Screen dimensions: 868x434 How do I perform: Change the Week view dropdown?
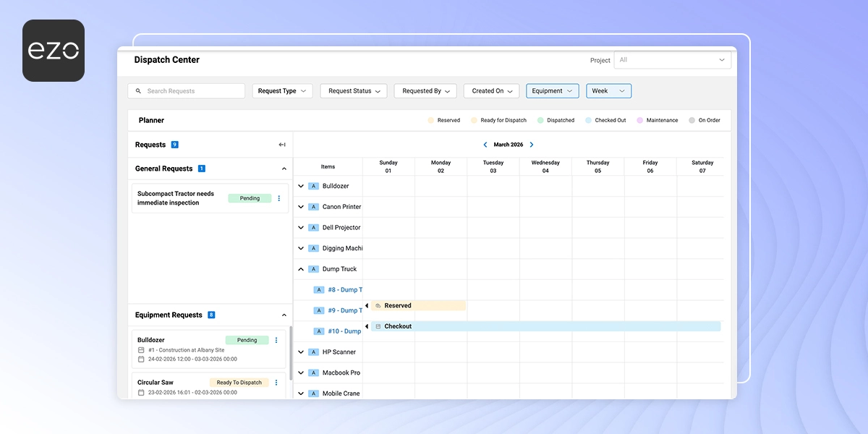(x=608, y=91)
